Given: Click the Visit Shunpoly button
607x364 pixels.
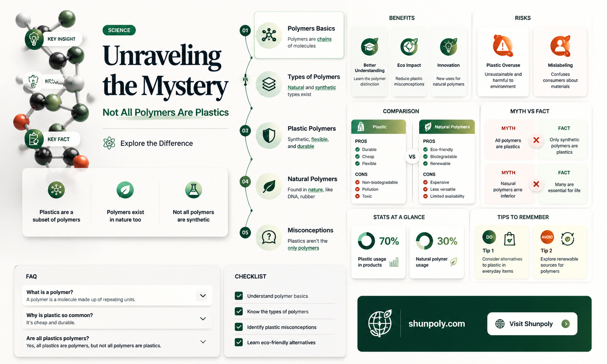Looking at the screenshot, I should click(532, 324).
